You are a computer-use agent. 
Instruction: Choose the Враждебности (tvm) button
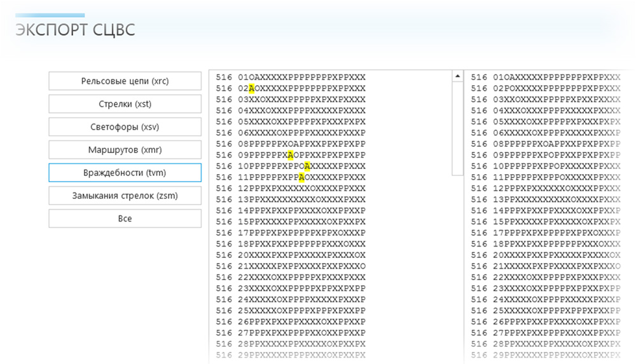(125, 173)
